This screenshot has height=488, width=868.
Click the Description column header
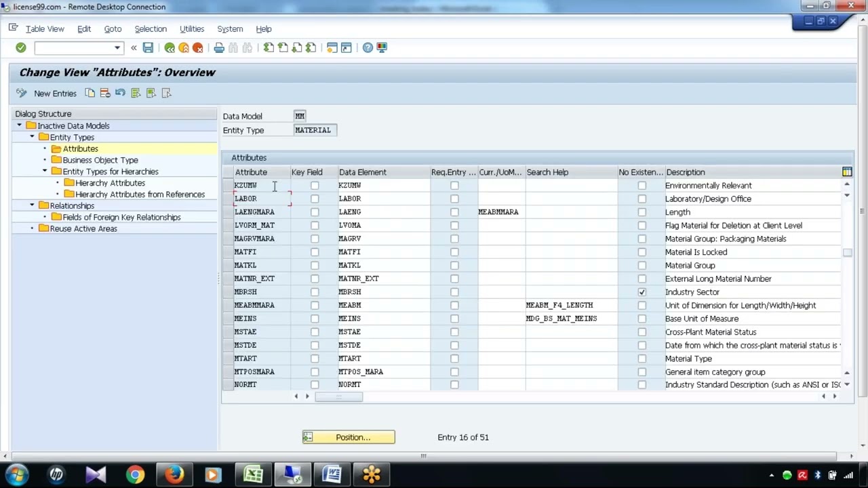point(752,172)
